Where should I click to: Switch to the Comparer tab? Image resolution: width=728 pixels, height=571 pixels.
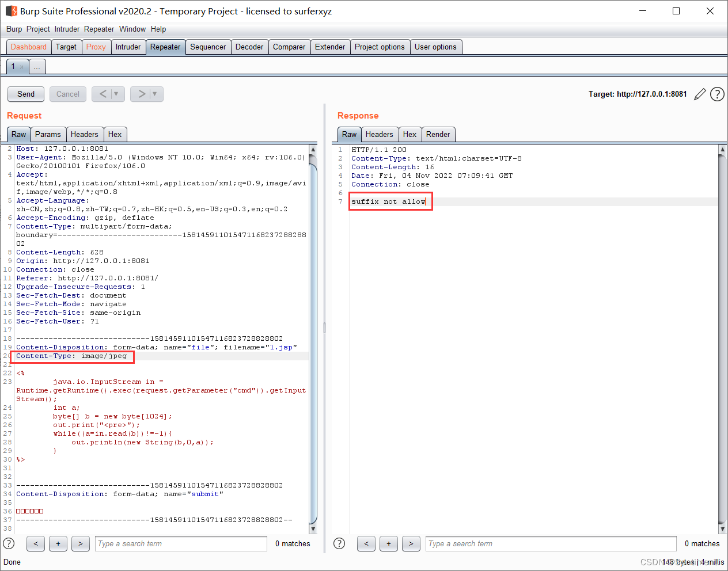coord(289,47)
